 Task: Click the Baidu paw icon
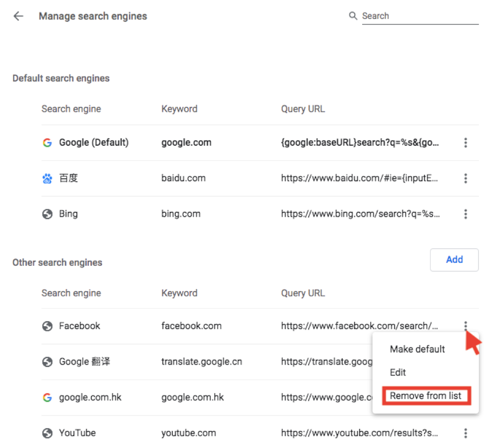tap(47, 178)
